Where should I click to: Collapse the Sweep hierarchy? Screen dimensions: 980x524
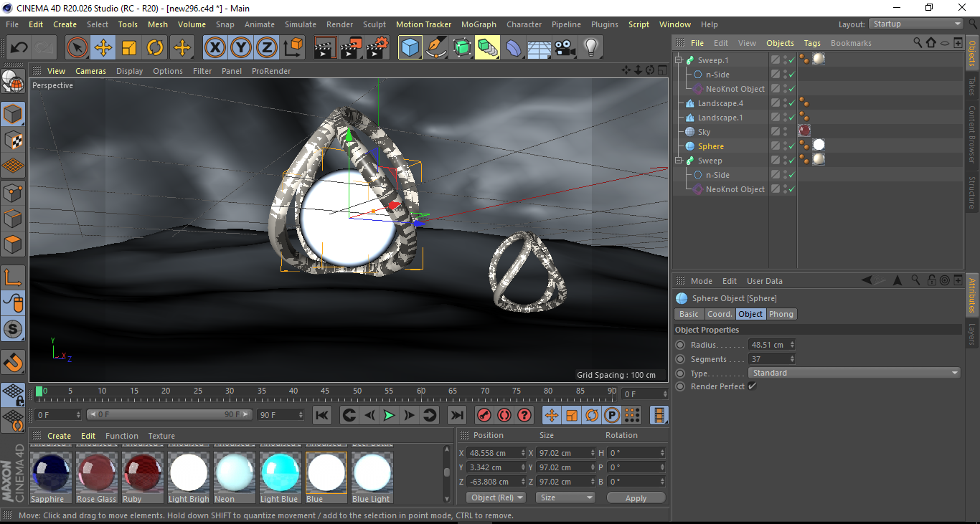pyautogui.click(x=679, y=161)
